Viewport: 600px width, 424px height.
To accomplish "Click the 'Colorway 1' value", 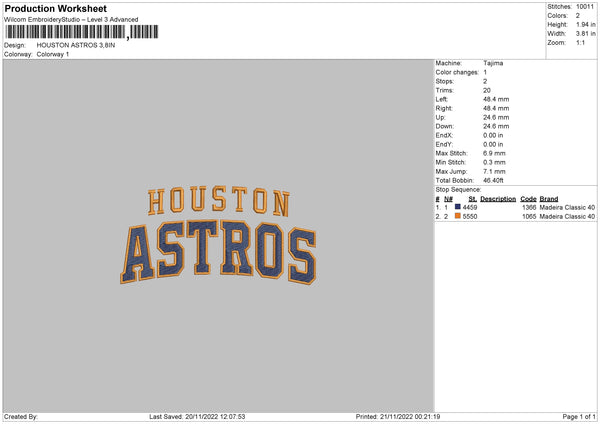I will coord(53,54).
